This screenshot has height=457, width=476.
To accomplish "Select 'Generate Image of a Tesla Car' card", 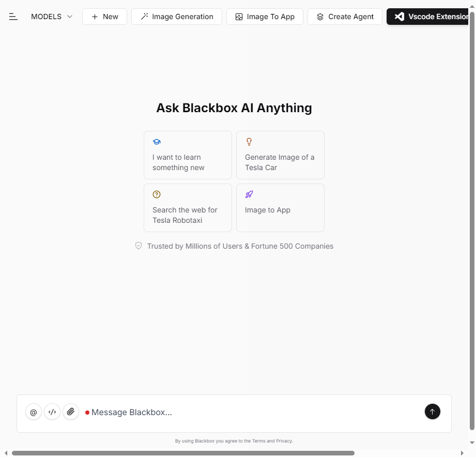I will pyautogui.click(x=280, y=155).
